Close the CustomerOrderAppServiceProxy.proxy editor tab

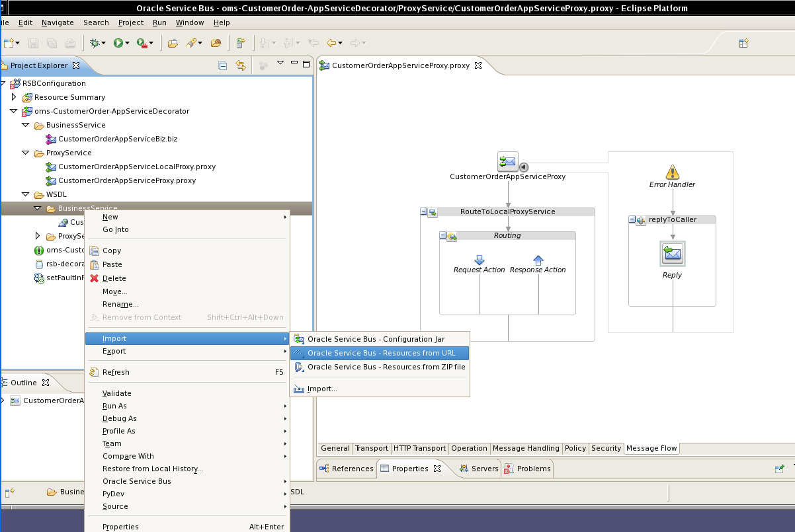478,65
